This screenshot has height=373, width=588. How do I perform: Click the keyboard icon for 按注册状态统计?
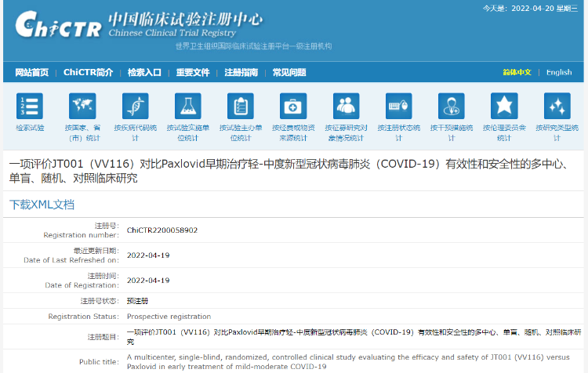[398, 106]
